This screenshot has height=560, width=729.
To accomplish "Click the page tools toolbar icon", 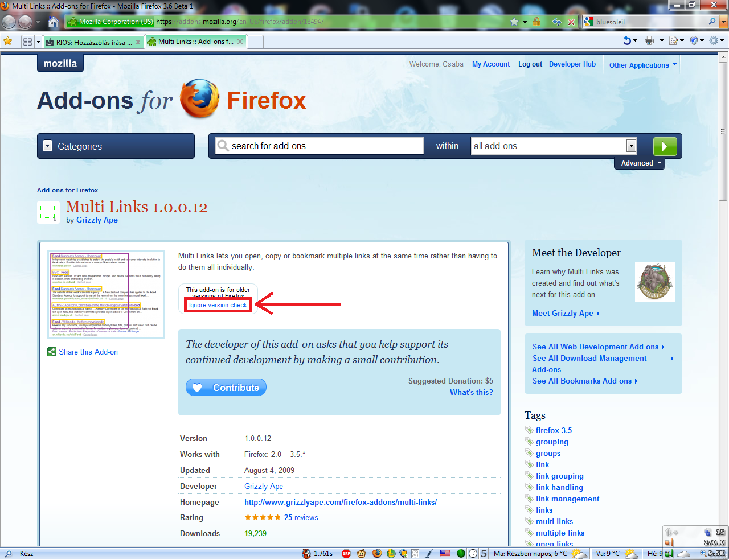I will click(673, 40).
